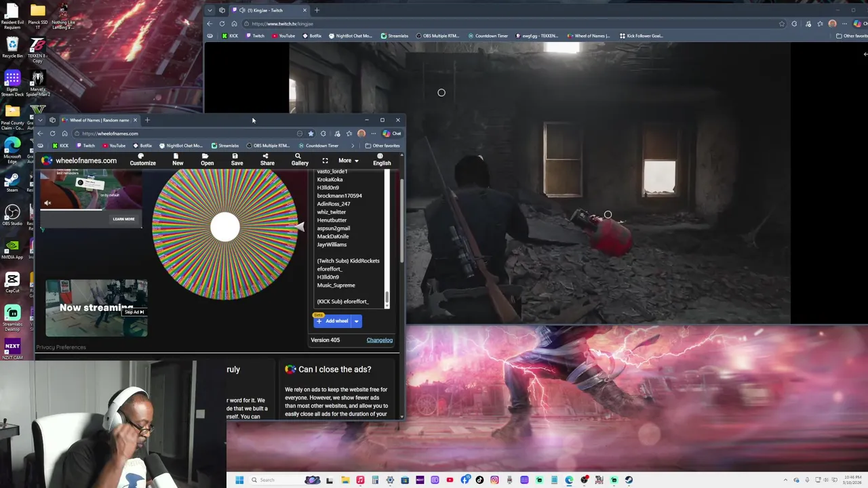The image size is (868, 488).
Task: Open NightBot Chat bookmark in wheelofnames window
Action: 181,146
